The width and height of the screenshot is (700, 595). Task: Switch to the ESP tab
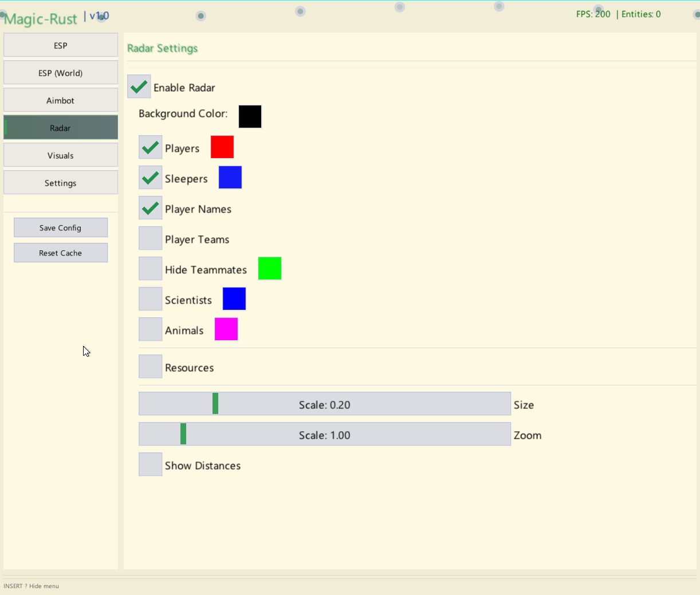tap(60, 45)
